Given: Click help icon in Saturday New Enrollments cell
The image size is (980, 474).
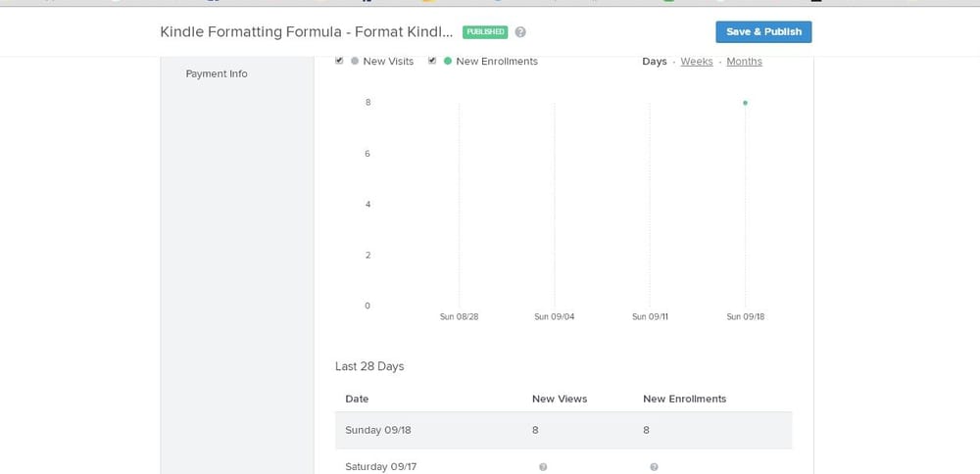Looking at the screenshot, I should (x=654, y=466).
